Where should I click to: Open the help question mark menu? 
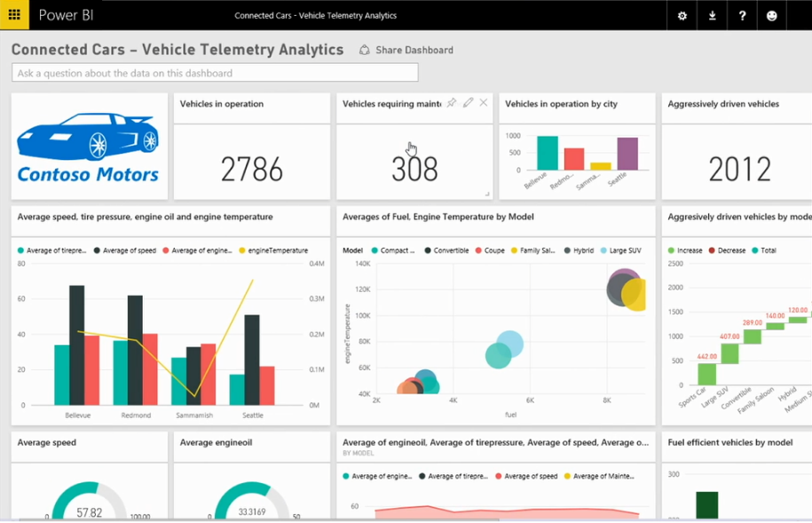point(742,16)
